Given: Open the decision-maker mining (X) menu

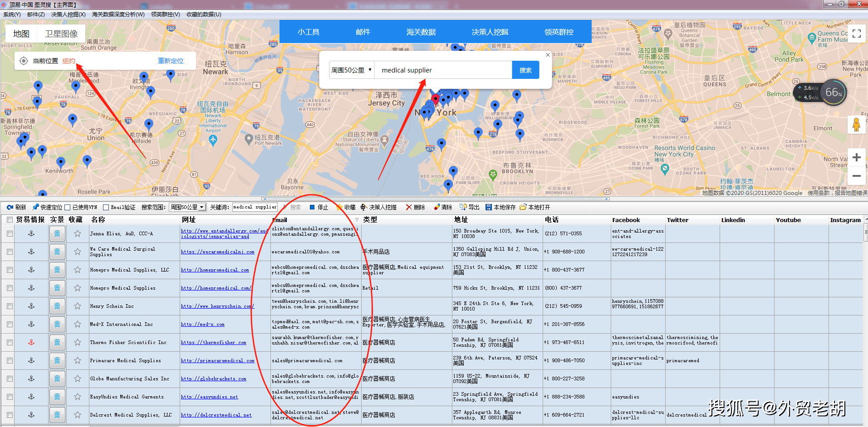Looking at the screenshot, I should coord(69,14).
